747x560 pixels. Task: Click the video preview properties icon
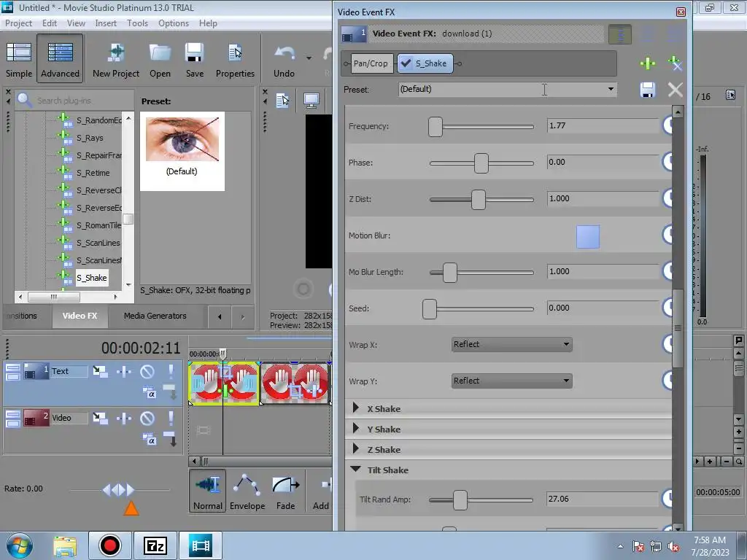point(283,101)
